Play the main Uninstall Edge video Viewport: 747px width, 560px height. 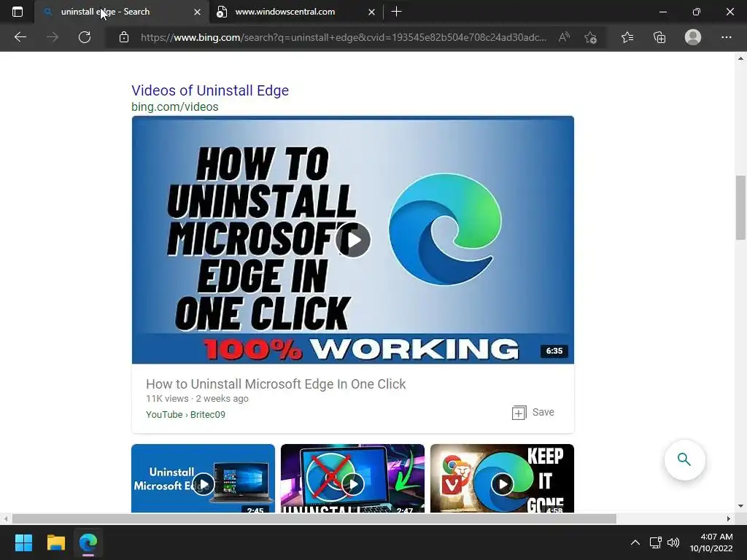click(353, 240)
